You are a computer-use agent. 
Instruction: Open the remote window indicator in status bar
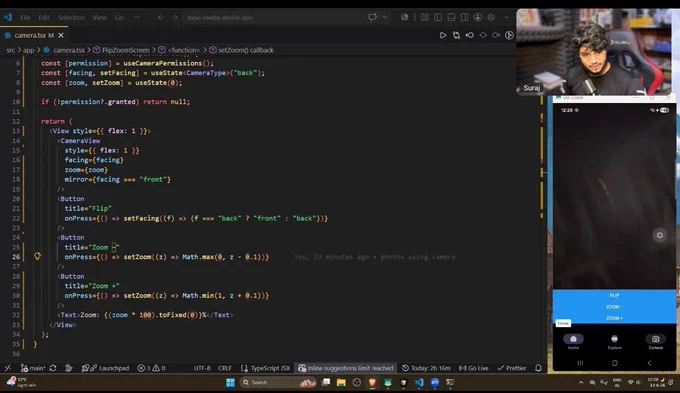click(8, 368)
